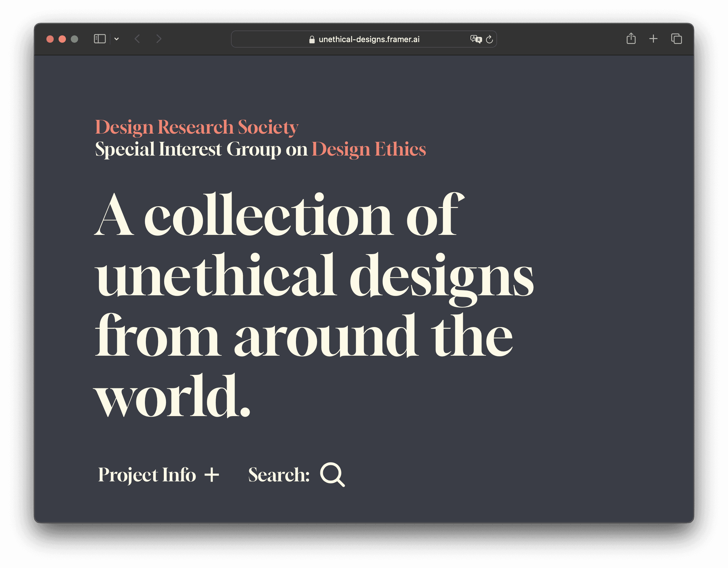Open the chevron dropdown beside the sidebar button
Viewport: 728px width, 568px height.
(x=117, y=39)
